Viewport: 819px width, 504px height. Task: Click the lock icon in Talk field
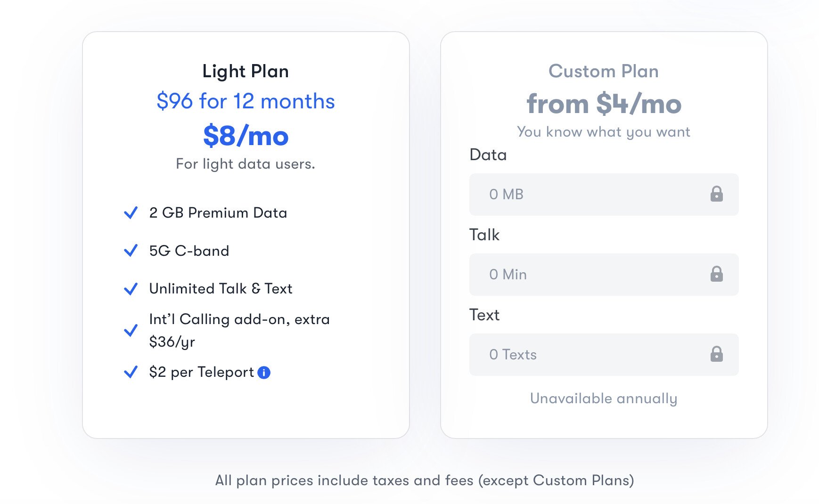(716, 274)
